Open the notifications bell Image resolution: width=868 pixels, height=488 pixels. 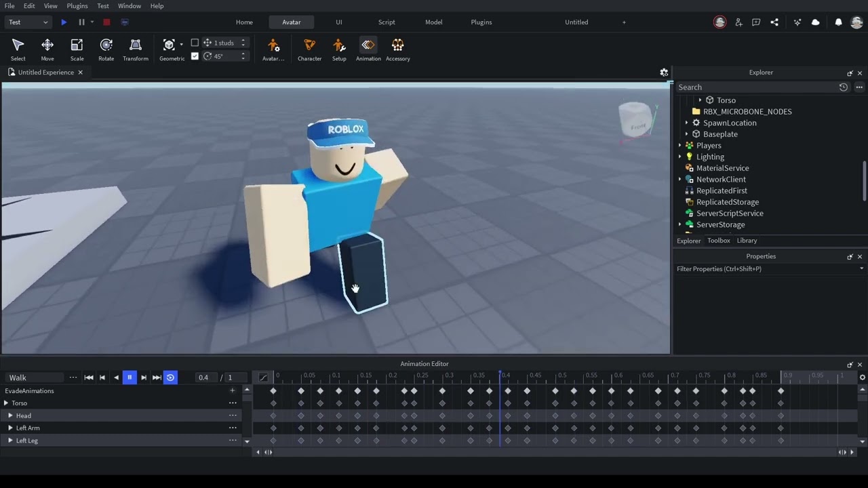click(838, 22)
